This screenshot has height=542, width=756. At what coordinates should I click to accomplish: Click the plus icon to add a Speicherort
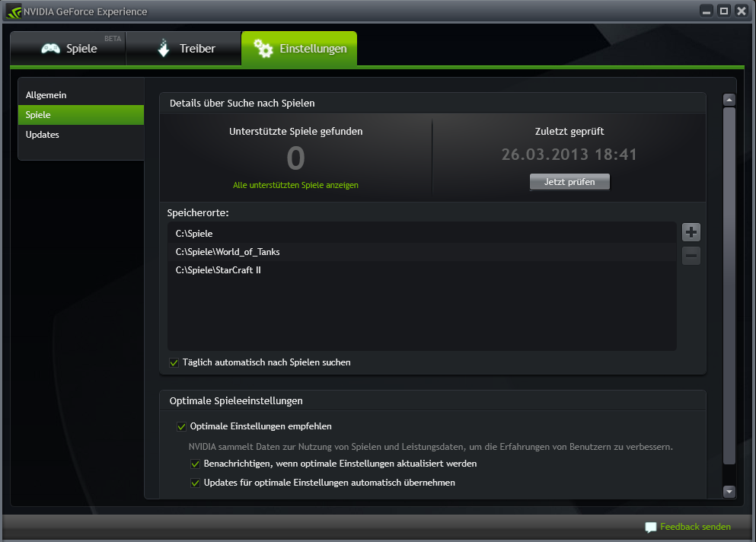691,232
